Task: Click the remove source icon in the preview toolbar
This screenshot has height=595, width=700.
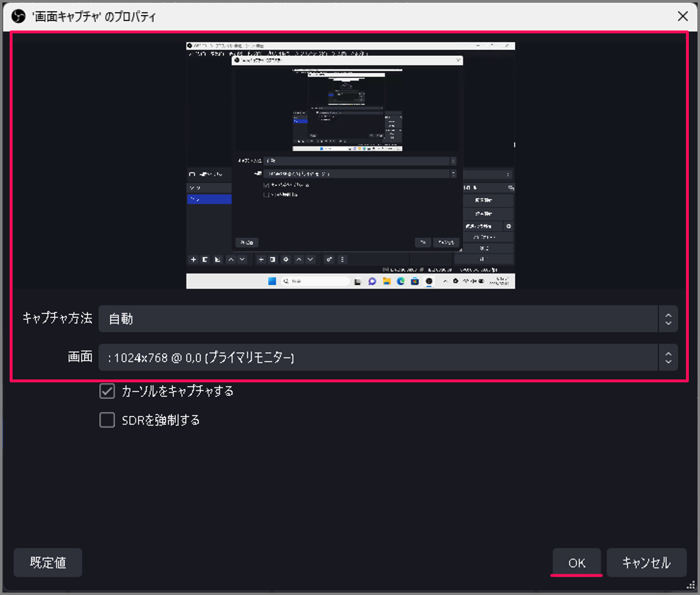Action: (x=273, y=259)
